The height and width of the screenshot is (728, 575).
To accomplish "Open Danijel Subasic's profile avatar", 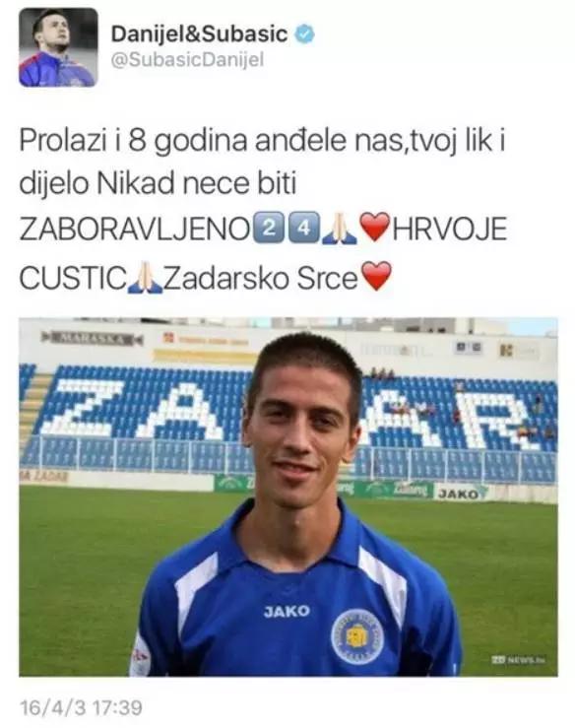I will 58,47.
